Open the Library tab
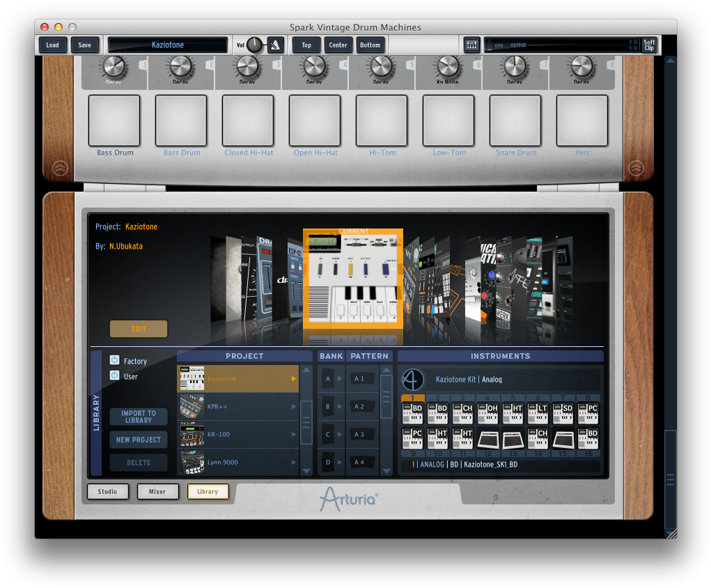The height and width of the screenshot is (588, 711). 208,491
